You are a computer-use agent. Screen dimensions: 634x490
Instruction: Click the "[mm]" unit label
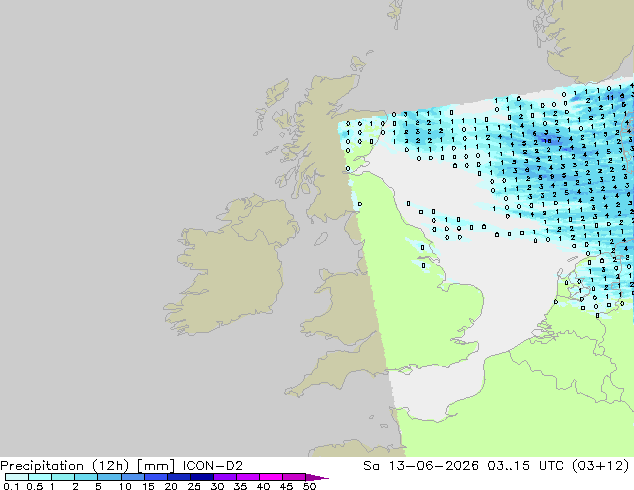coord(156,466)
